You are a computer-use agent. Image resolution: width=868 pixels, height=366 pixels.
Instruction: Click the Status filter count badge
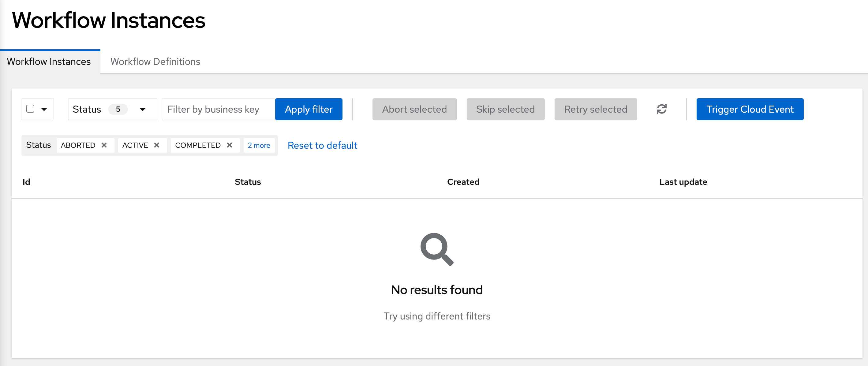tap(118, 109)
